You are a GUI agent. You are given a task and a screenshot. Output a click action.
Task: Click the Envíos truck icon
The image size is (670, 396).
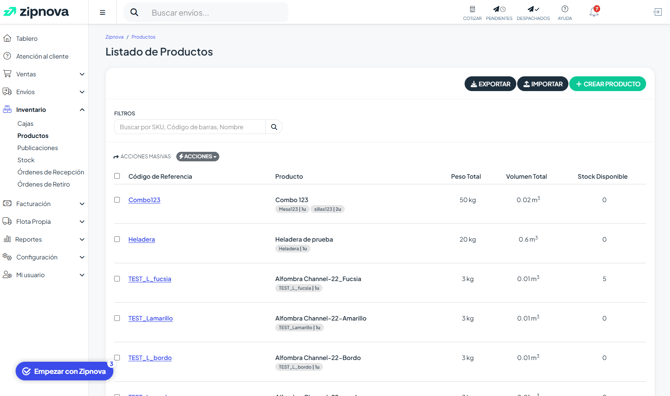[7, 91]
